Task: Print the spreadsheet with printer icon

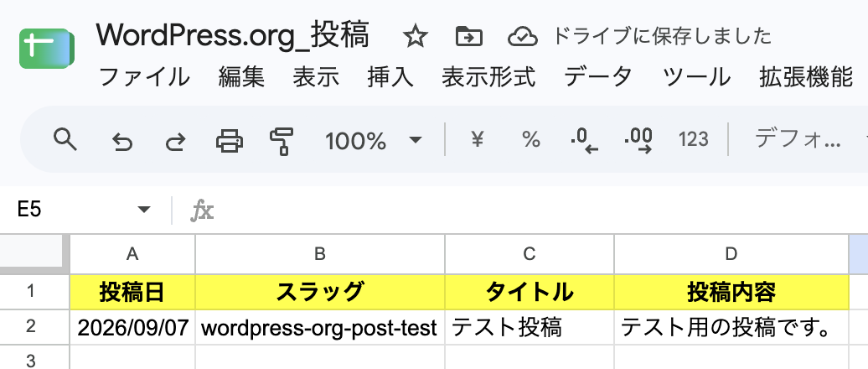Action: coord(230,141)
